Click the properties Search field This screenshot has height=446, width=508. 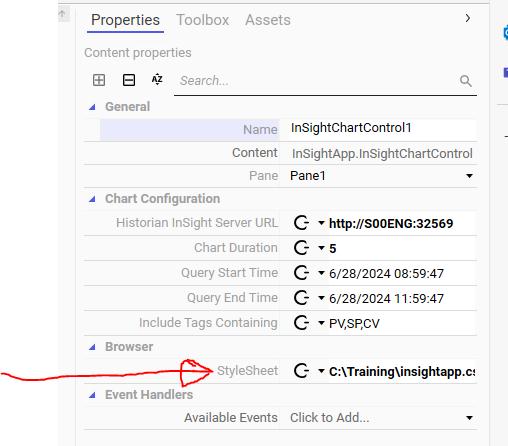tap(317, 81)
